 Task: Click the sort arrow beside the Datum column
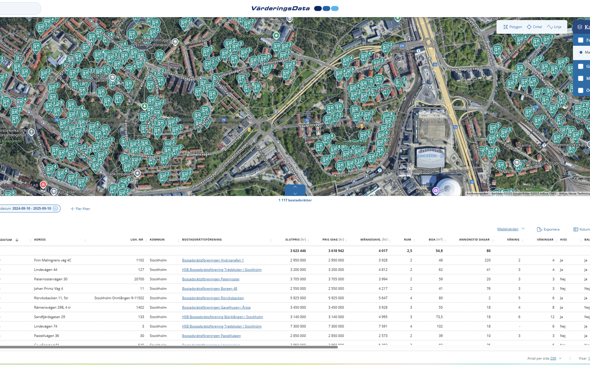click(17, 240)
